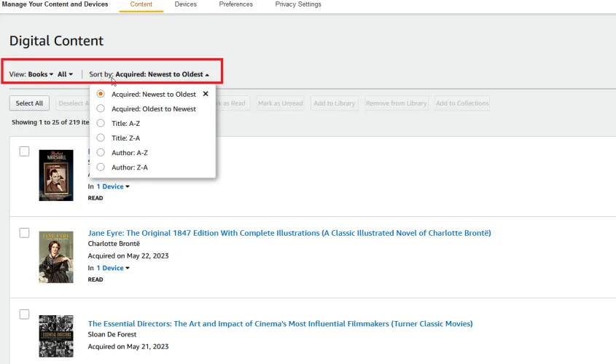The image size is (616, 364).
Task: Check the Essential Directors book checkbox
Action: coord(24,314)
